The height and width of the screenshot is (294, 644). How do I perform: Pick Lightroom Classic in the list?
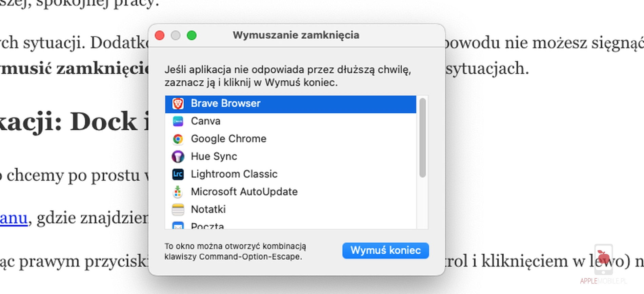pos(234,174)
